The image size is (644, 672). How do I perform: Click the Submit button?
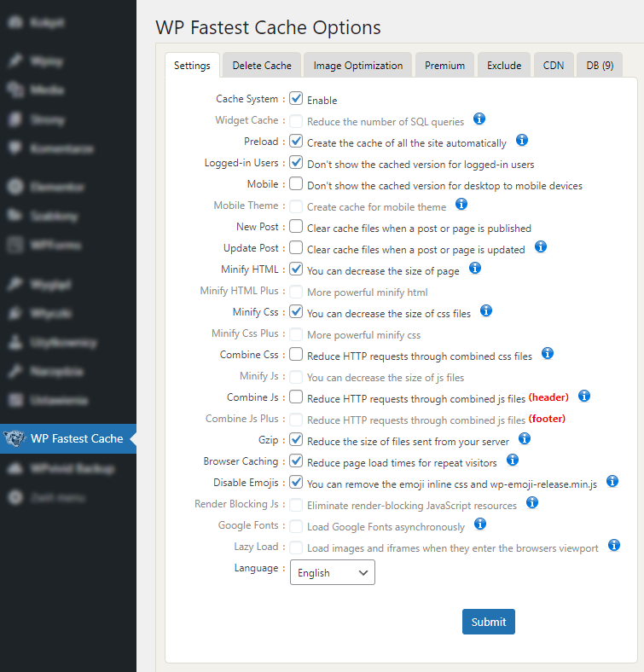click(x=489, y=622)
